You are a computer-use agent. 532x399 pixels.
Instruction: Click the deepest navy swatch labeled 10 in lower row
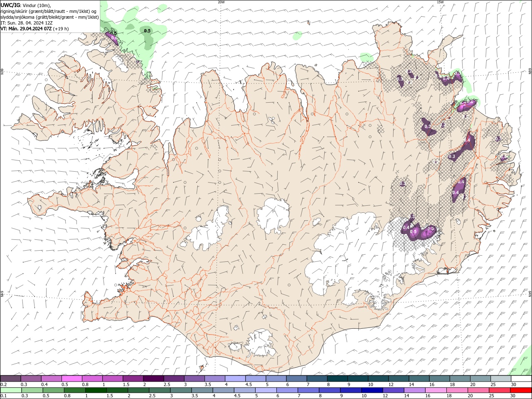pyautogui.click(x=372, y=390)
